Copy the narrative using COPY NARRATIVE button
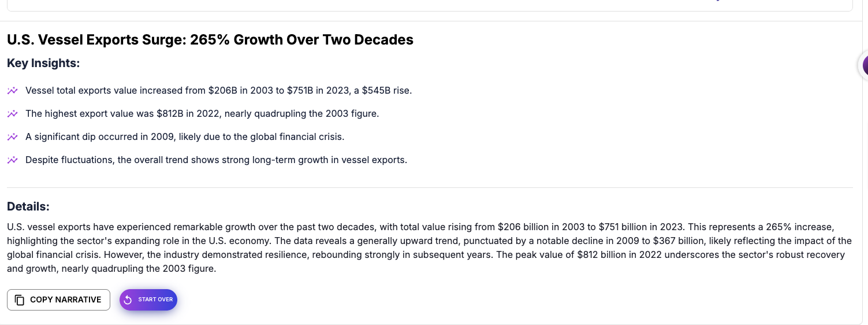 [x=58, y=300]
